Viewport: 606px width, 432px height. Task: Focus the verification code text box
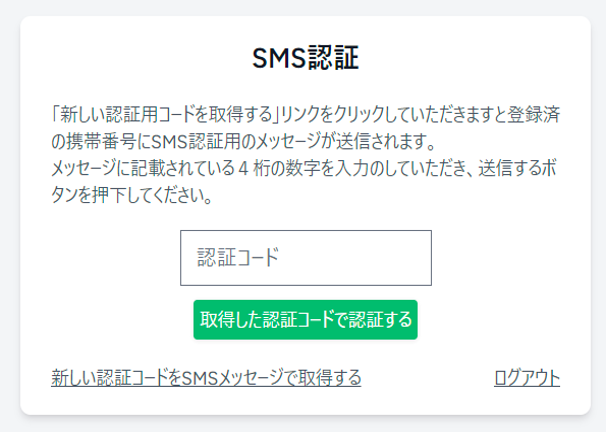[305, 258]
